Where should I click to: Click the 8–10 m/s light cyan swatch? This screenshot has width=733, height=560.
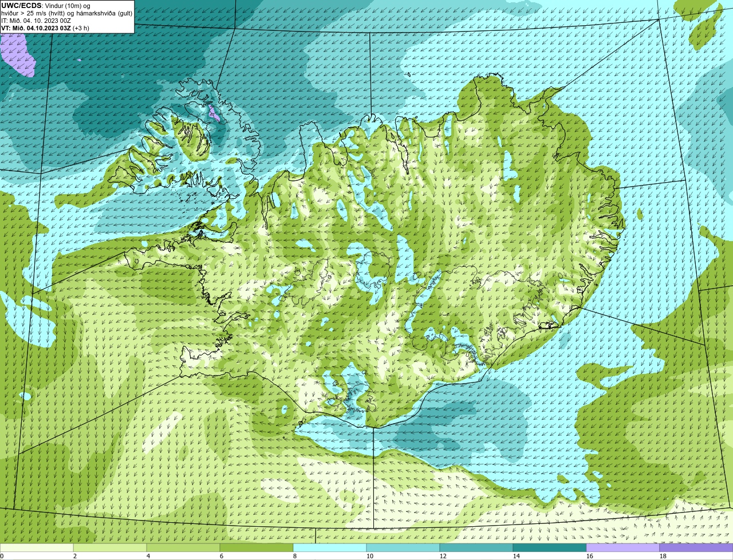point(330,547)
